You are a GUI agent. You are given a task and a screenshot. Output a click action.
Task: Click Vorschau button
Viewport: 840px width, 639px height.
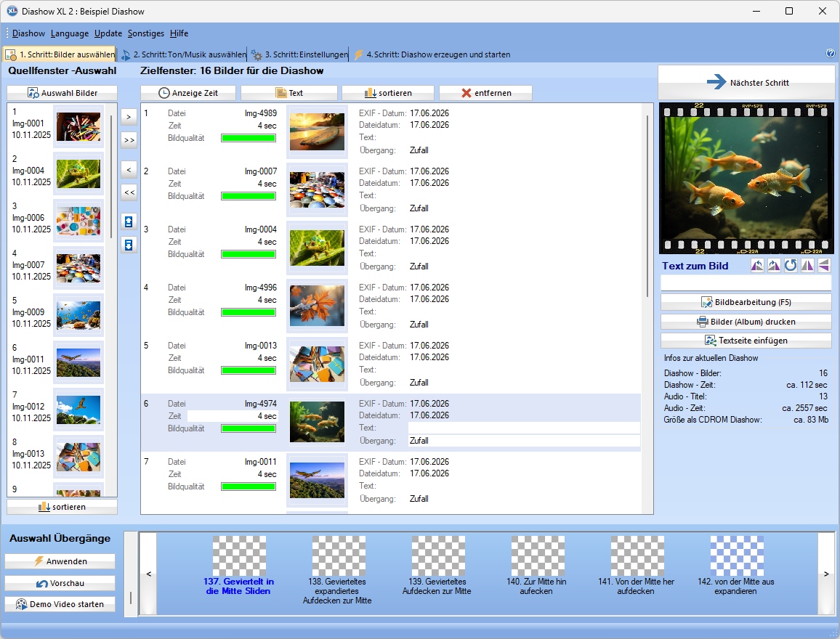(x=60, y=583)
